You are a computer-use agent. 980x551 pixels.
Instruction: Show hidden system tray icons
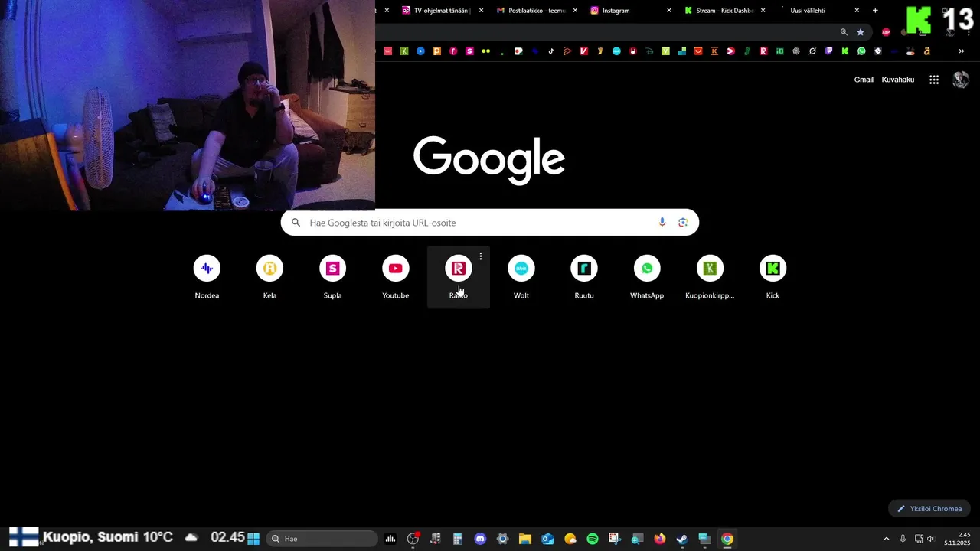click(887, 539)
